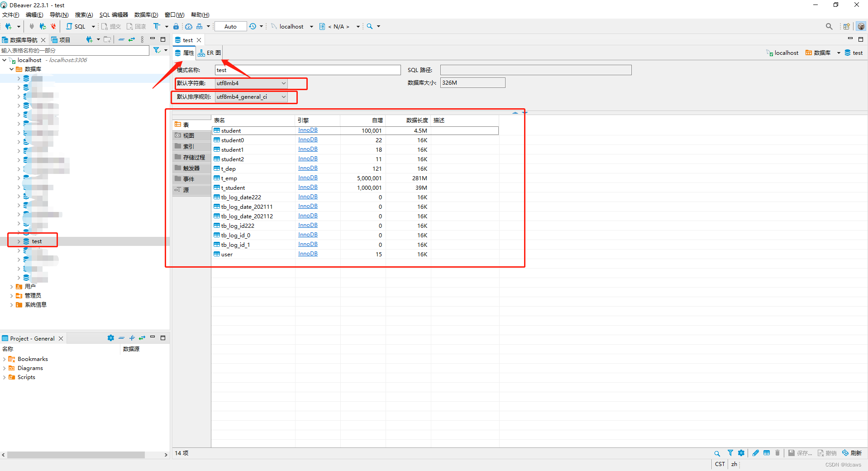Open the 默认排序规则 utf8mb4_general_ci dropdown
The image size is (868, 471).
pyautogui.click(x=251, y=96)
